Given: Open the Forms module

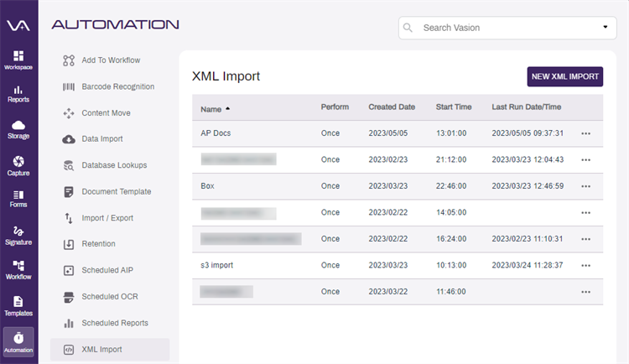Looking at the screenshot, I should (x=18, y=199).
